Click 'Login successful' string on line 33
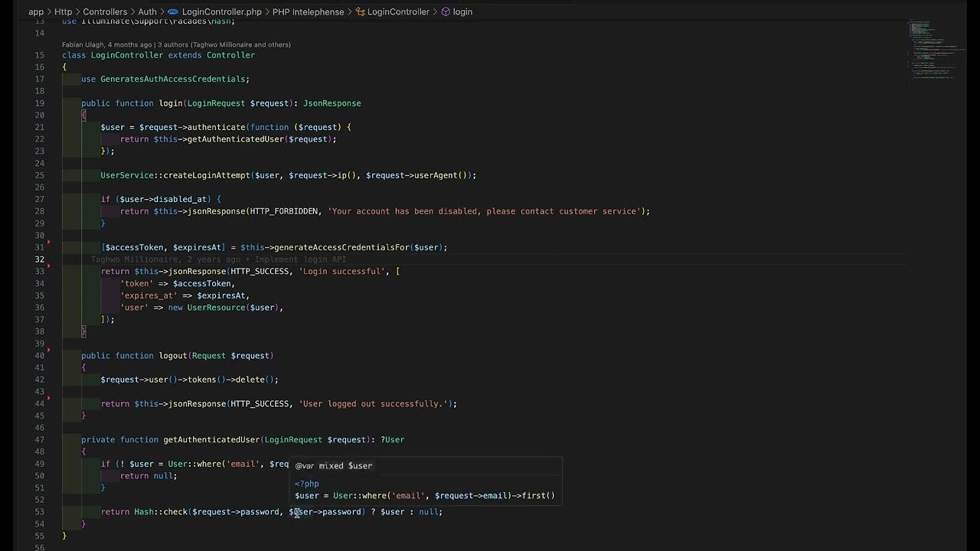The width and height of the screenshot is (980, 551). (x=341, y=272)
